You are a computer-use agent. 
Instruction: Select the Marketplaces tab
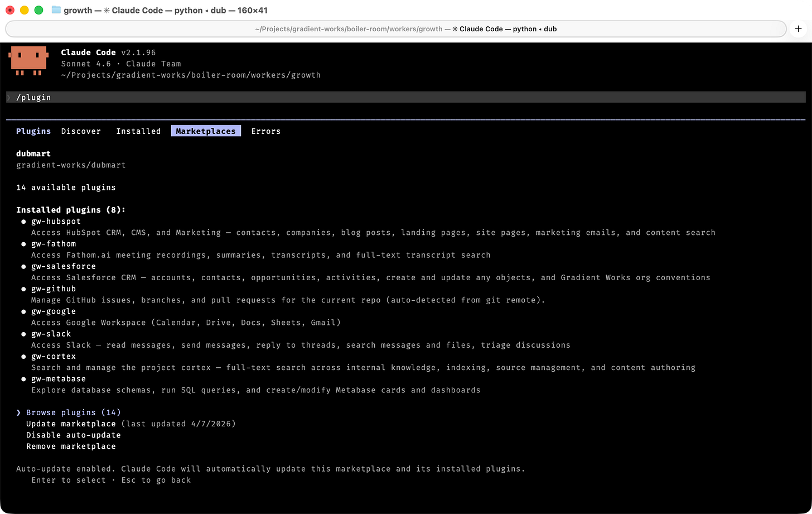tap(206, 131)
